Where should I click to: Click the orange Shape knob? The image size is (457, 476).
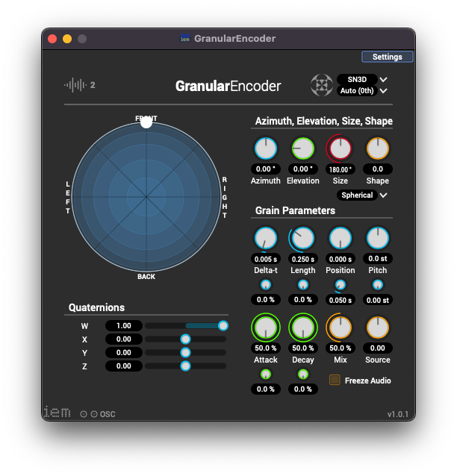coord(378,148)
